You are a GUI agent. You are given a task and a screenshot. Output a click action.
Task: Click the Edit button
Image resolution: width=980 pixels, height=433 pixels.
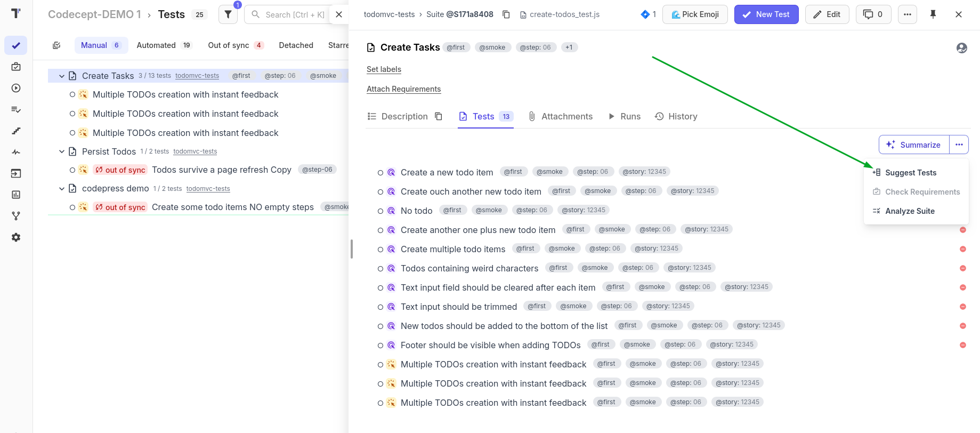827,14
